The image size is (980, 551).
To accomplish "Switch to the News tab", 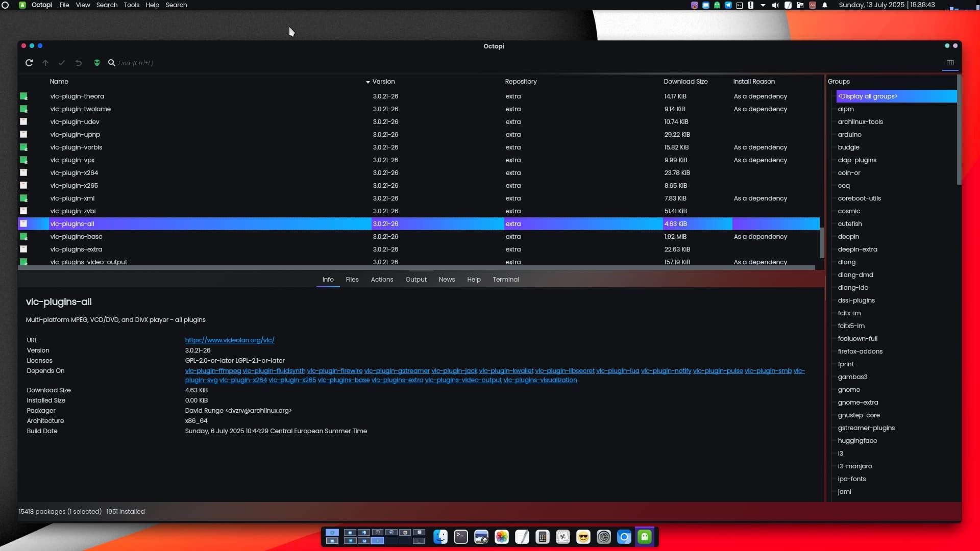I will (447, 280).
